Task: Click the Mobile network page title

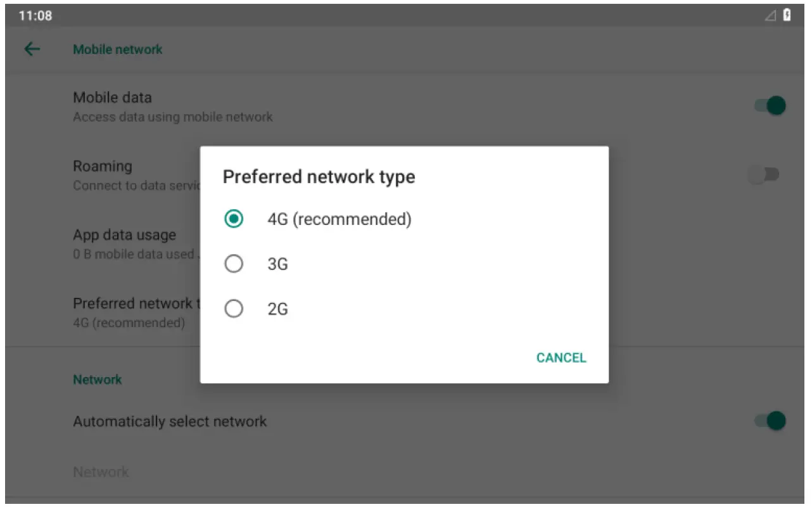Action: [118, 49]
